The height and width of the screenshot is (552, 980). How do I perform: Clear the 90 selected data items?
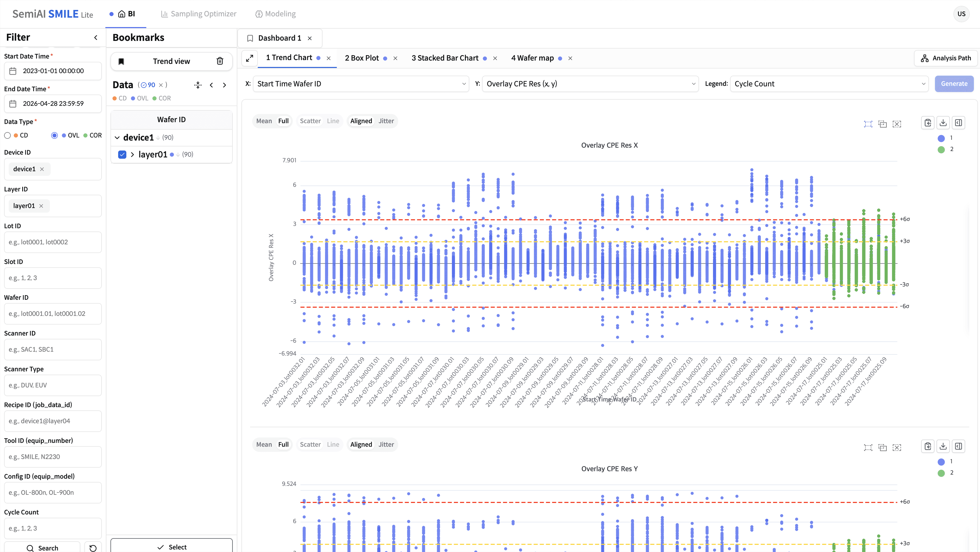pyautogui.click(x=161, y=85)
